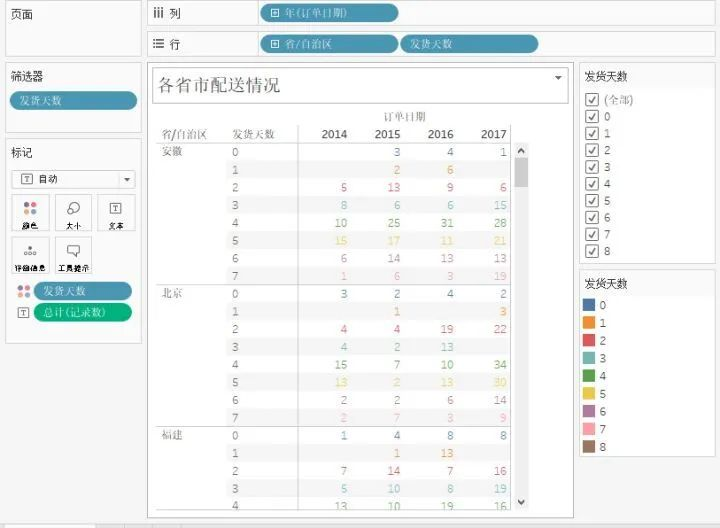720x528 pixels.
Task: Uncheck filter value 2 checkbox
Action: pyautogui.click(x=592, y=150)
